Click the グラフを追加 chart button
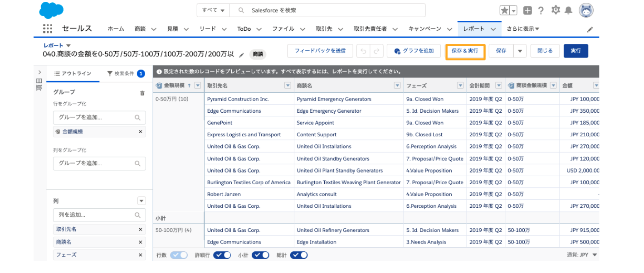 point(414,51)
